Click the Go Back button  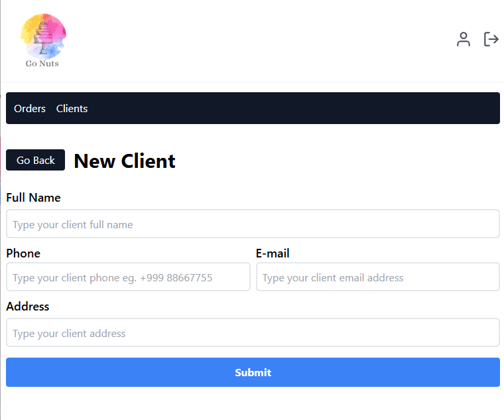35,160
